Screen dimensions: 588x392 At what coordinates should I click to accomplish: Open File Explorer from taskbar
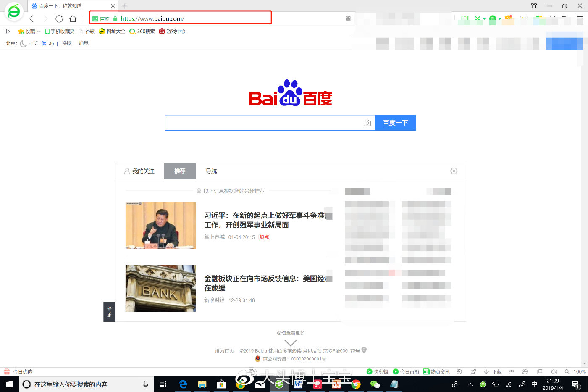(202, 384)
